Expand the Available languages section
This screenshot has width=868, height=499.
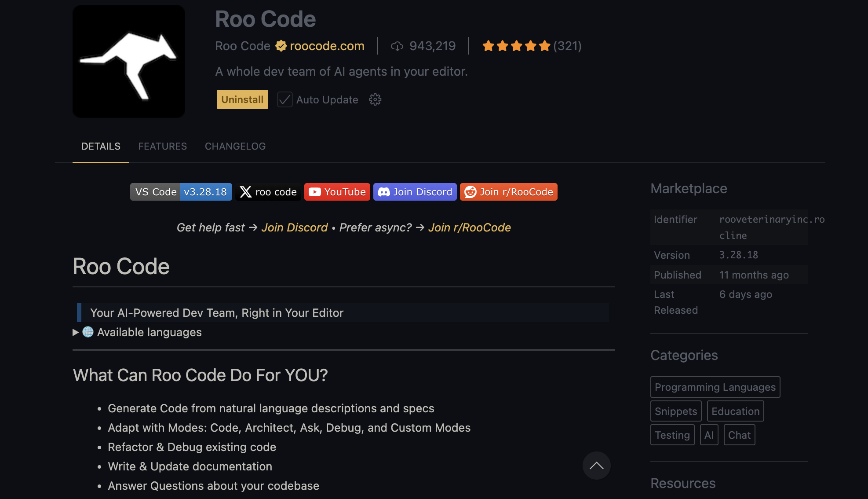point(76,332)
